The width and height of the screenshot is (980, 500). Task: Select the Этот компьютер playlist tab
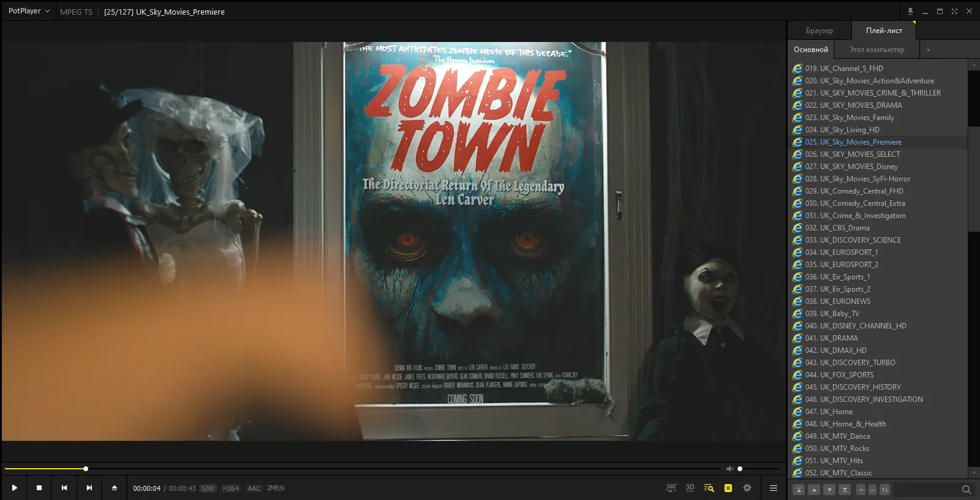[x=877, y=50]
